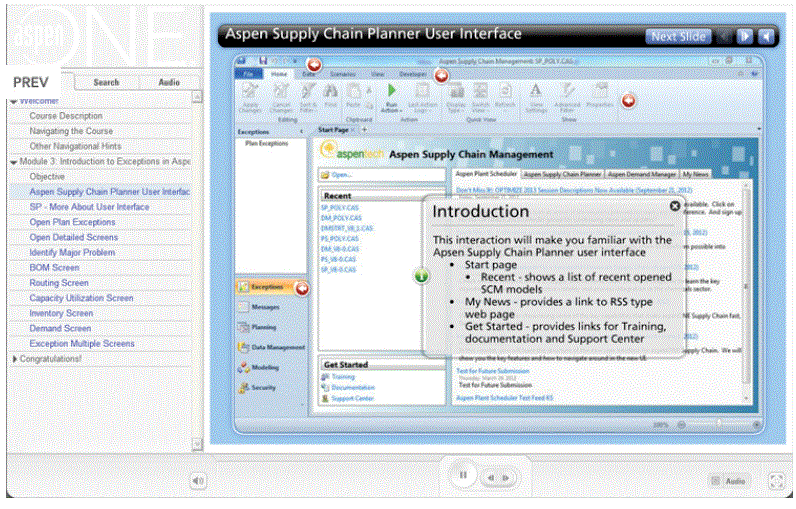Click the Exceptions navigation pane icon
The image size is (796, 509).
coord(243,287)
